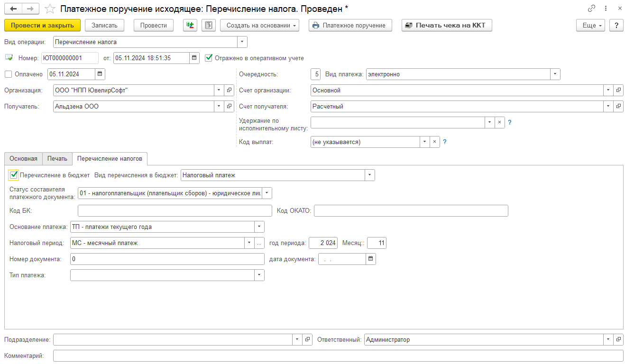The width and height of the screenshot is (625, 364).
Task: Expand the Основание платежа dropdown
Action: pyautogui.click(x=259, y=227)
